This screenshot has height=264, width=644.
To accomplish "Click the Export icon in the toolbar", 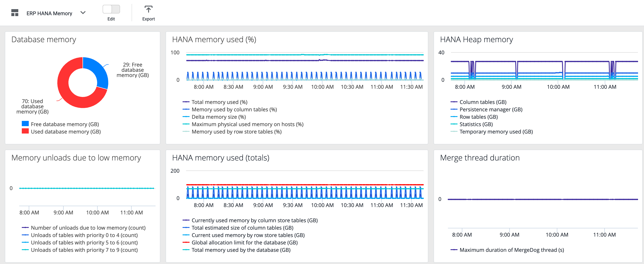I will click(x=149, y=9).
